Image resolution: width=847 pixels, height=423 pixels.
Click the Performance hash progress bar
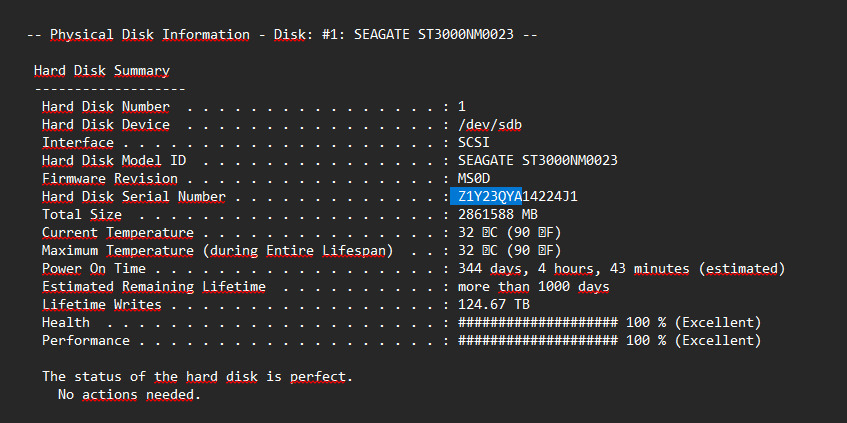[x=537, y=341]
